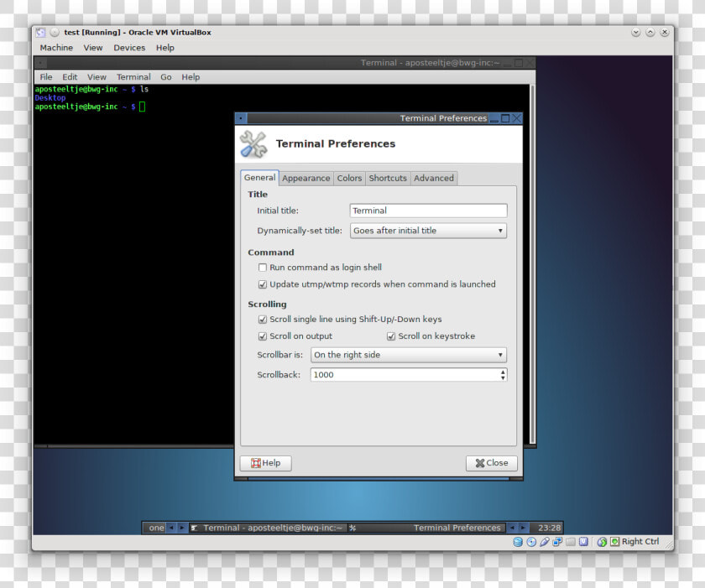Screen dimensions: 705x588
Task: Open the VirtualBox View menu
Action: (93, 48)
